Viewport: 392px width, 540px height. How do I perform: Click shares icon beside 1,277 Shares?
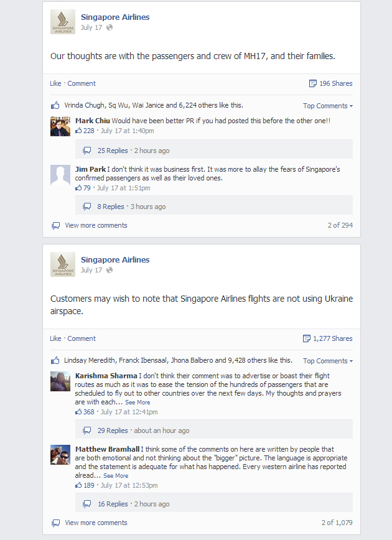pyautogui.click(x=307, y=338)
